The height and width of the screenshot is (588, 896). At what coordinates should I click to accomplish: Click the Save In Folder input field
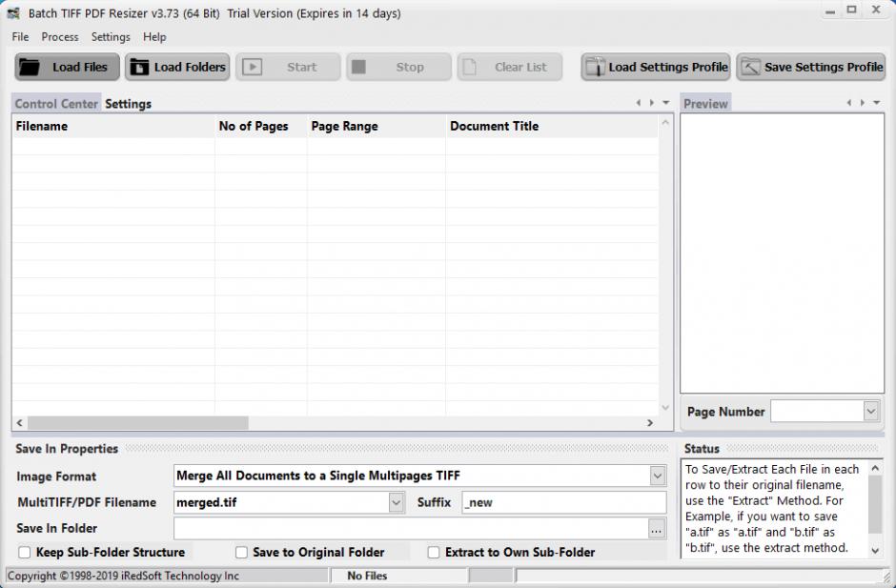[x=412, y=529]
